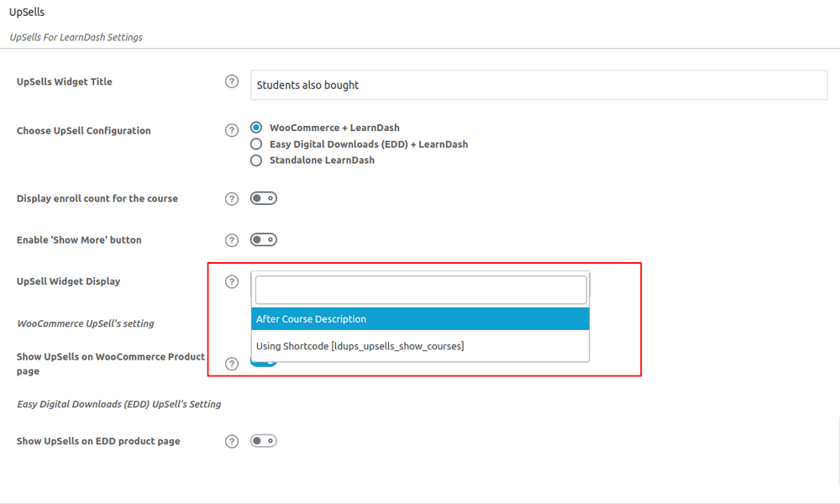Click help icon beside Enable 'Show More' button
This screenshot has width=840, height=504.
click(232, 240)
